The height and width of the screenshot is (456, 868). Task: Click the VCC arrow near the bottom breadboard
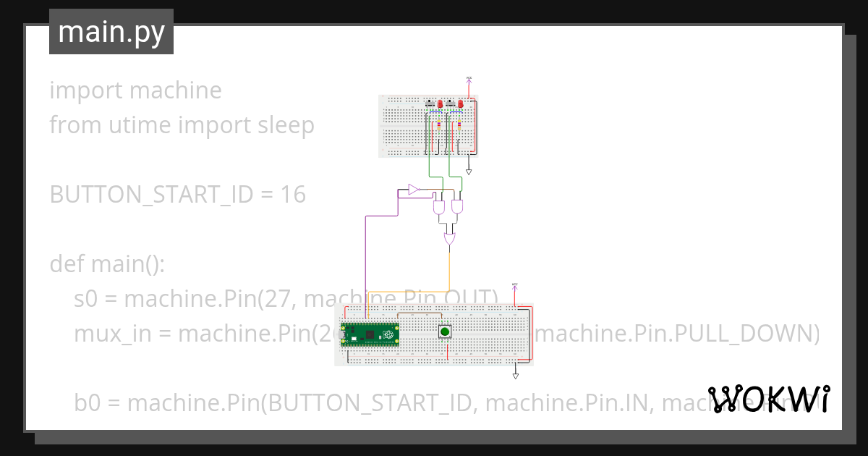(x=515, y=287)
